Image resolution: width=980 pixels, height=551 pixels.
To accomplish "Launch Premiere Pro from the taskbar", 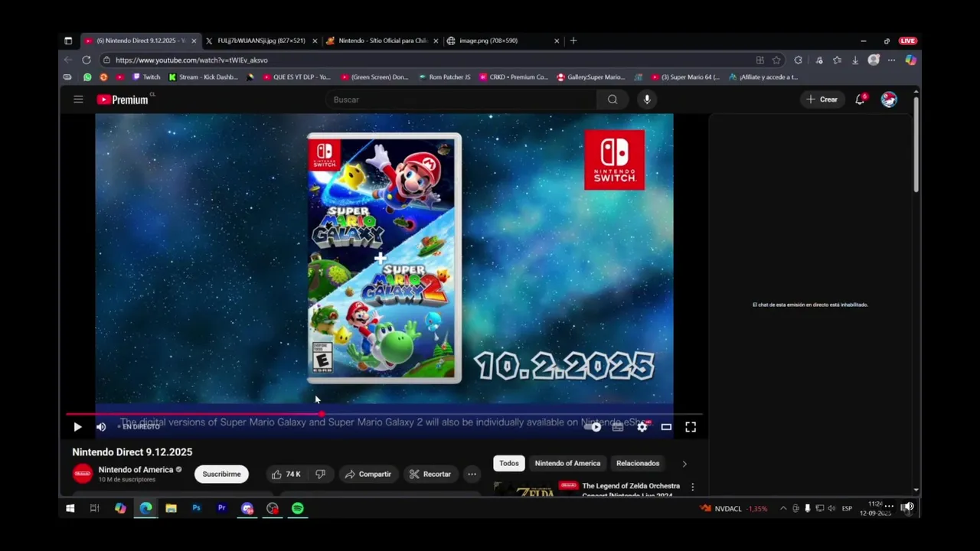I will 222,508.
